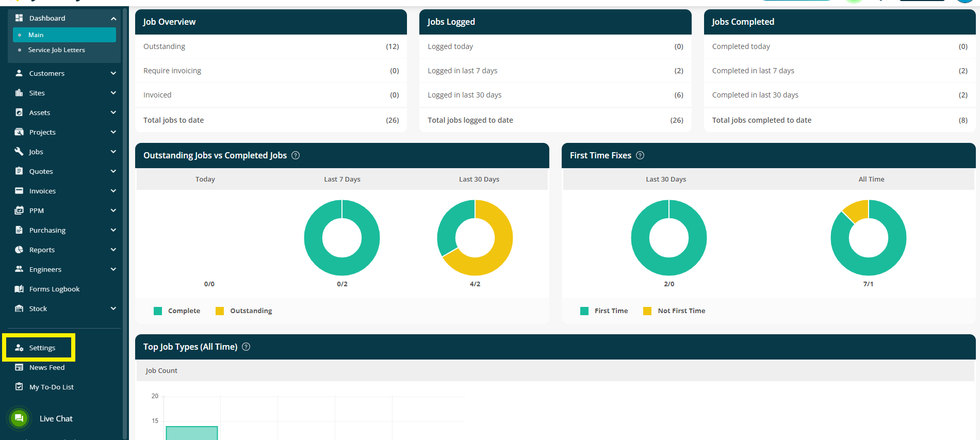Select the Main dashboard submenu item

tap(64, 35)
